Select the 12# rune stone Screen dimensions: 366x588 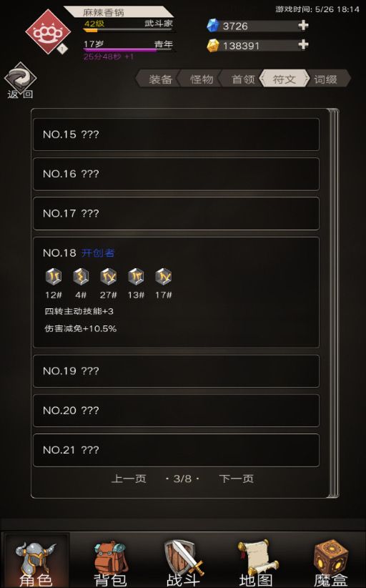(x=54, y=277)
